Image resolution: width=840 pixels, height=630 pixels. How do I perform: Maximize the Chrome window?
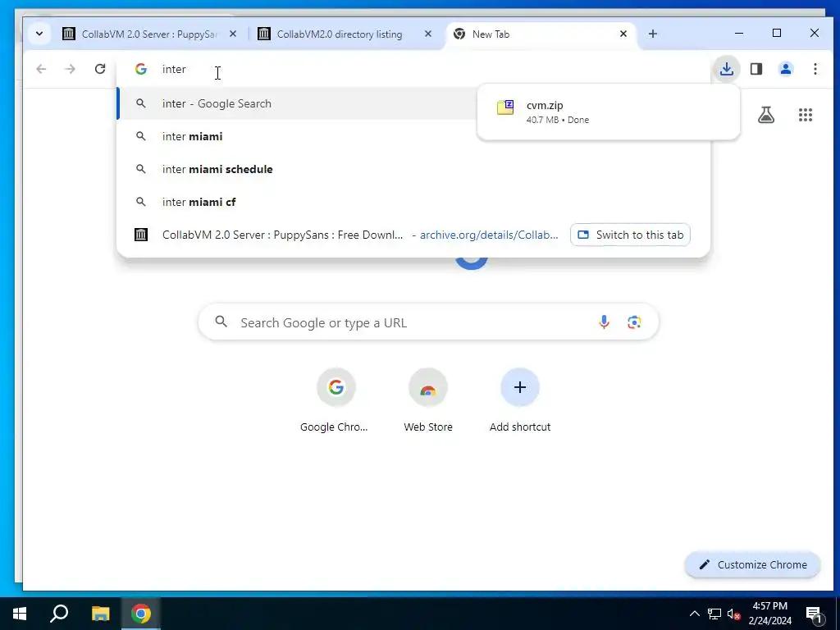tap(777, 33)
